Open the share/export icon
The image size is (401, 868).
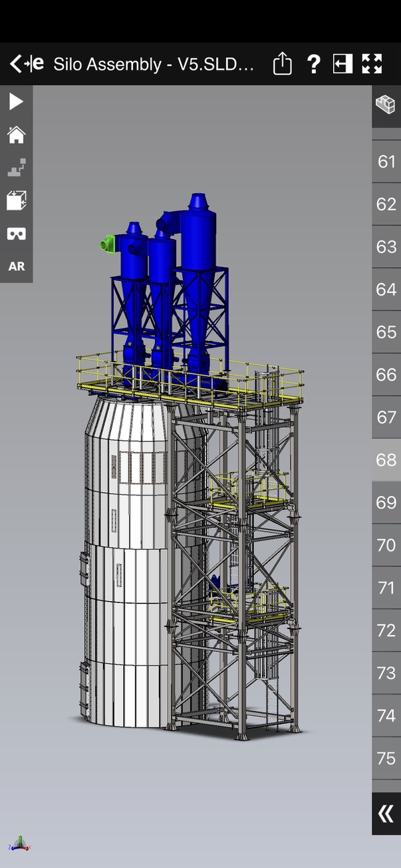click(283, 64)
